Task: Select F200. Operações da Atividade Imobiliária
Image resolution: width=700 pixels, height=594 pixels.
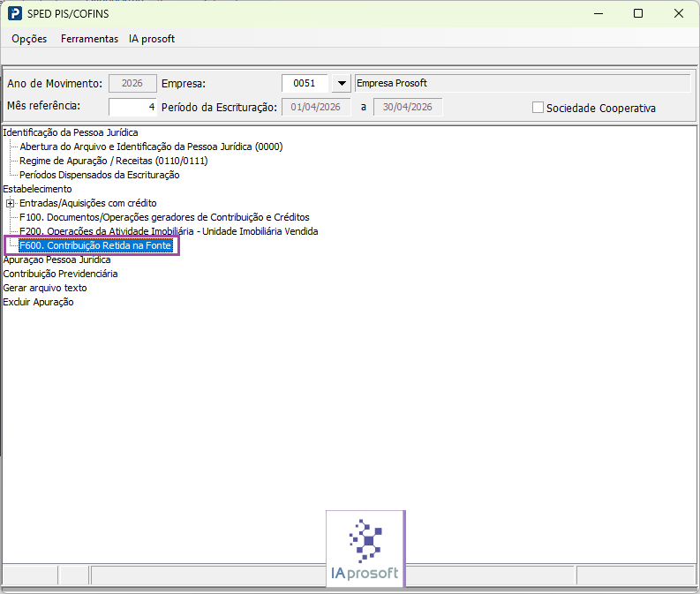Action: click(169, 231)
